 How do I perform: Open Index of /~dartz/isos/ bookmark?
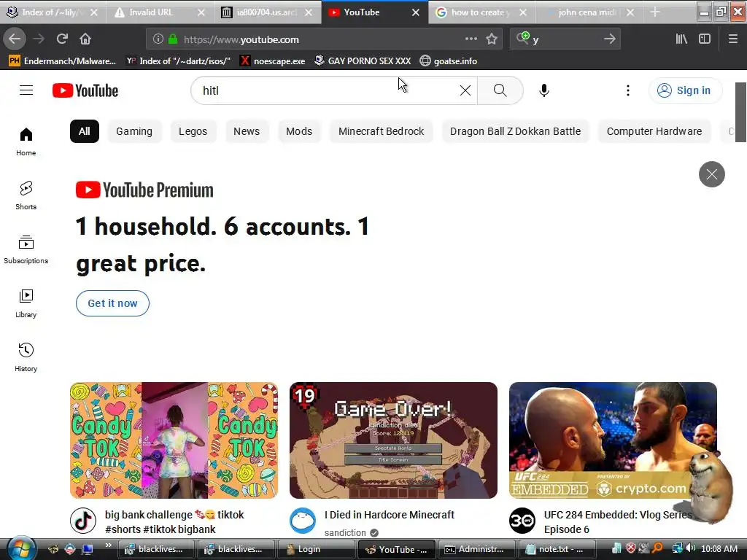179,61
